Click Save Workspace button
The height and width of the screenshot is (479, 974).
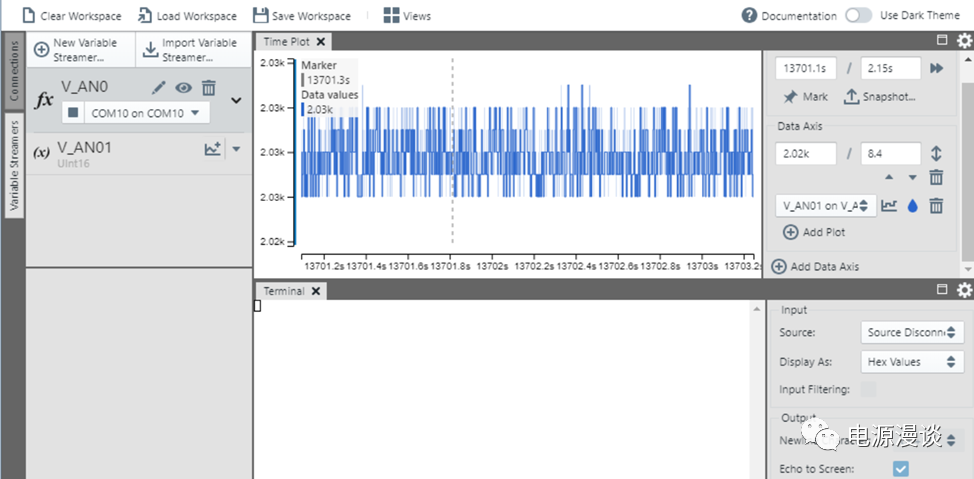(302, 16)
